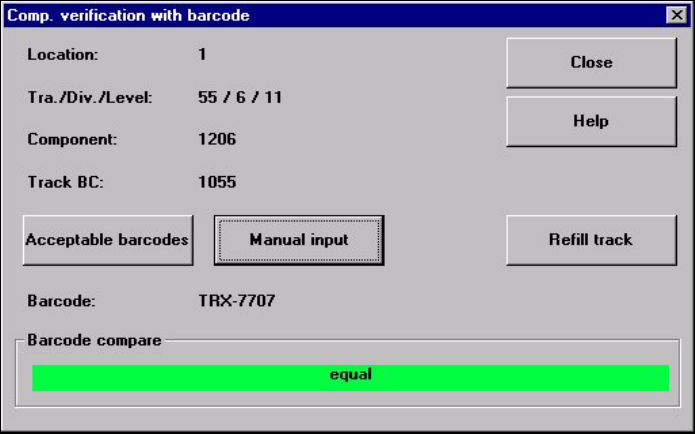Choose Manual input for barcode
Viewport: 695px width, 434px height.
[x=299, y=240]
